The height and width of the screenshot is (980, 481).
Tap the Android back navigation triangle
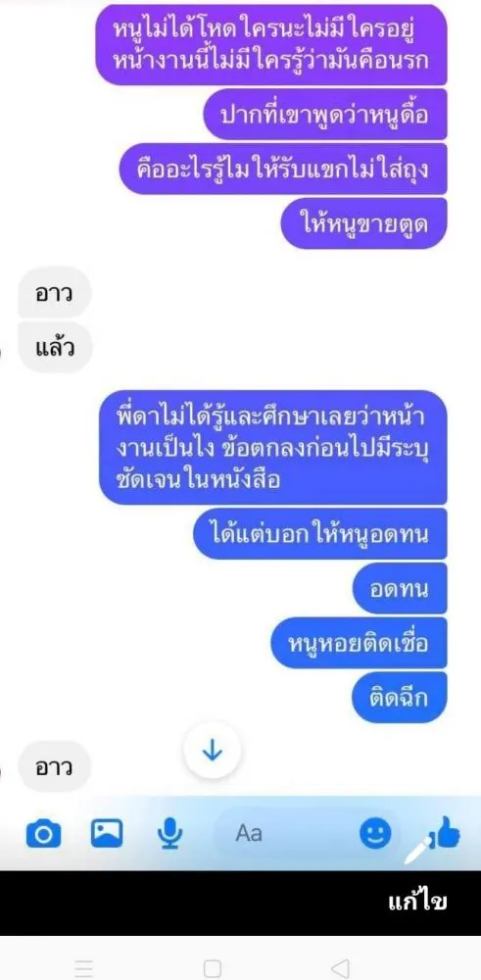[x=339, y=968]
